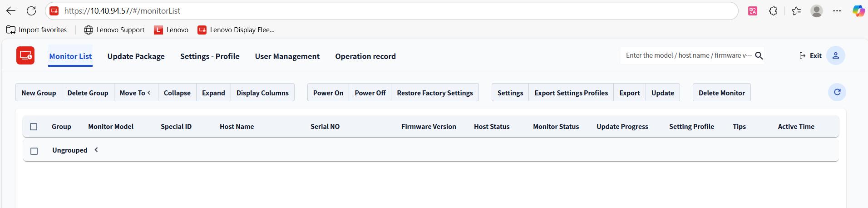Click the Lenovo Display Fleet logo icon

pyautogui.click(x=25, y=56)
